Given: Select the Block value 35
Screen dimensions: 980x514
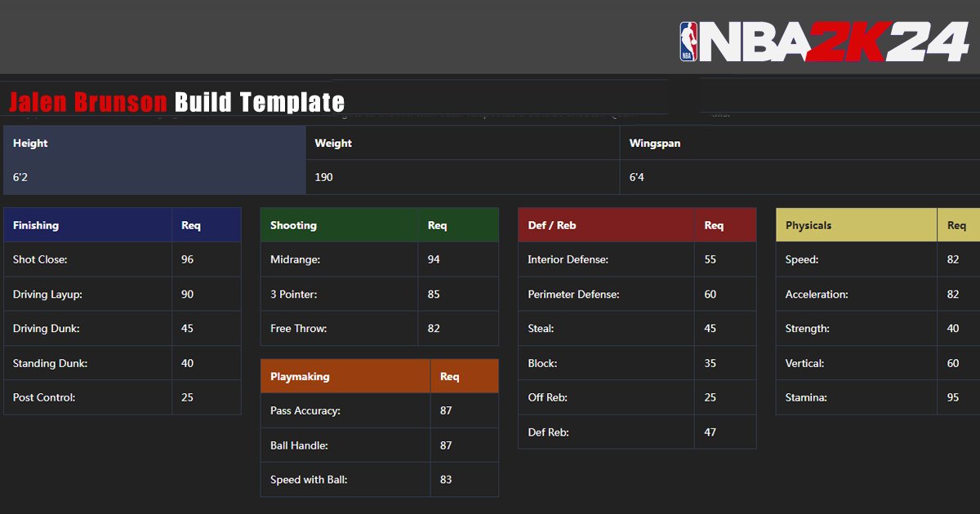Looking at the screenshot, I should click(710, 363).
